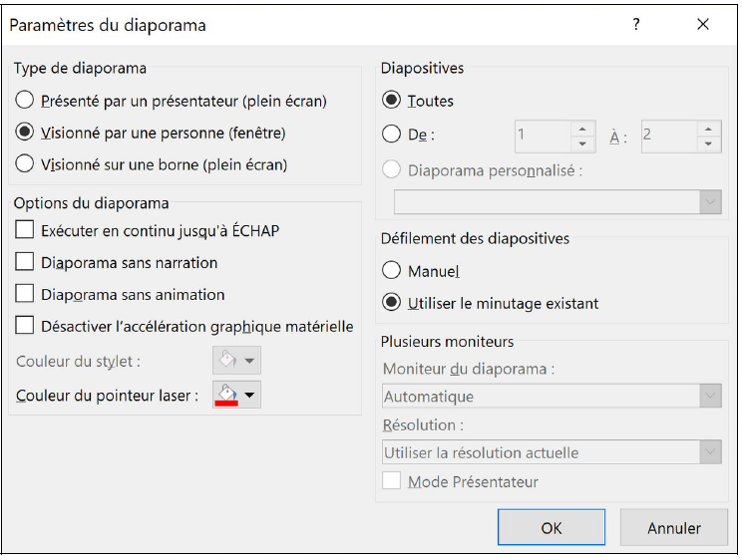This screenshot has width=742, height=560.
Task: Confirm settings with the OK button
Action: click(552, 527)
